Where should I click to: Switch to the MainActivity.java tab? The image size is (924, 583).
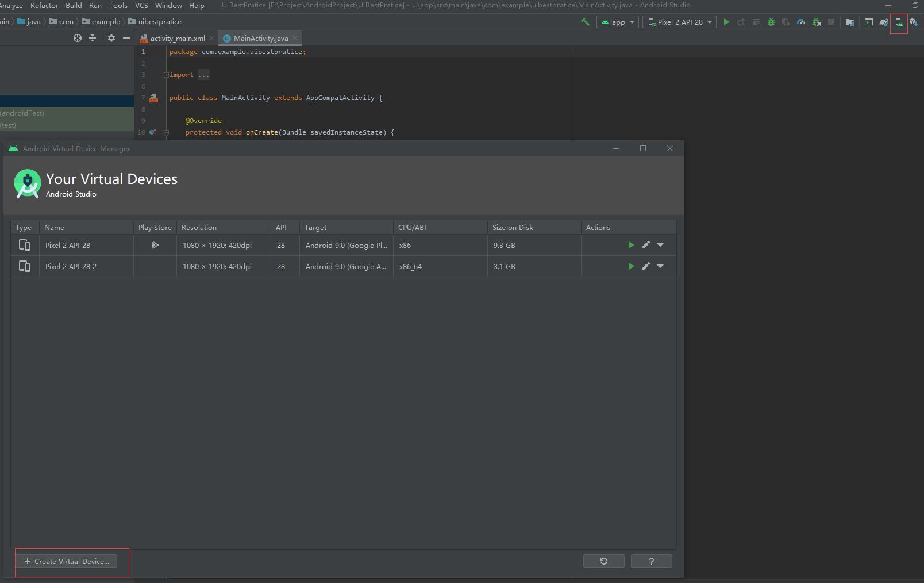[261, 39]
